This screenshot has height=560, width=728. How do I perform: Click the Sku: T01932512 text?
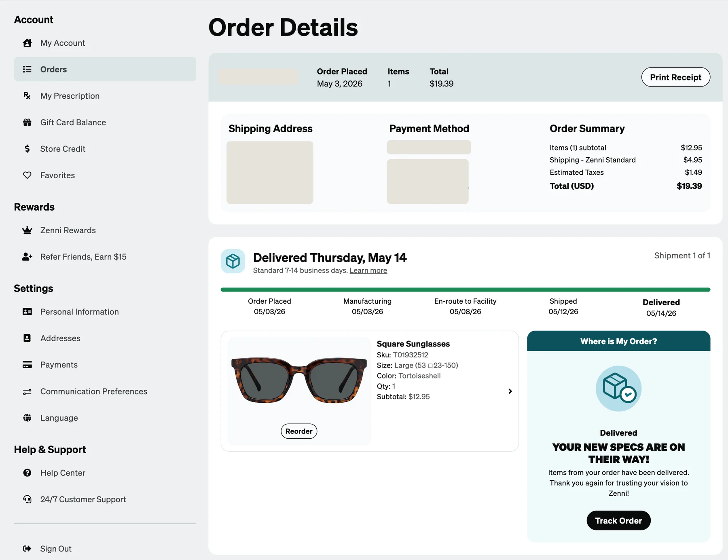402,355
